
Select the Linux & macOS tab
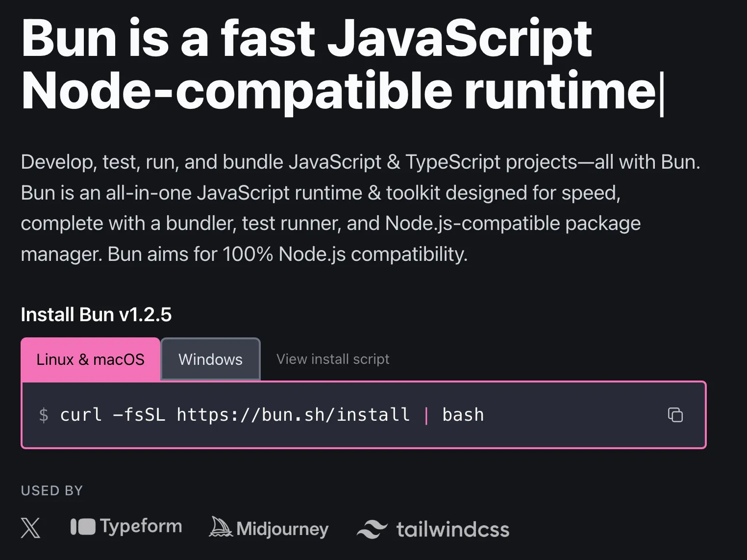click(90, 359)
